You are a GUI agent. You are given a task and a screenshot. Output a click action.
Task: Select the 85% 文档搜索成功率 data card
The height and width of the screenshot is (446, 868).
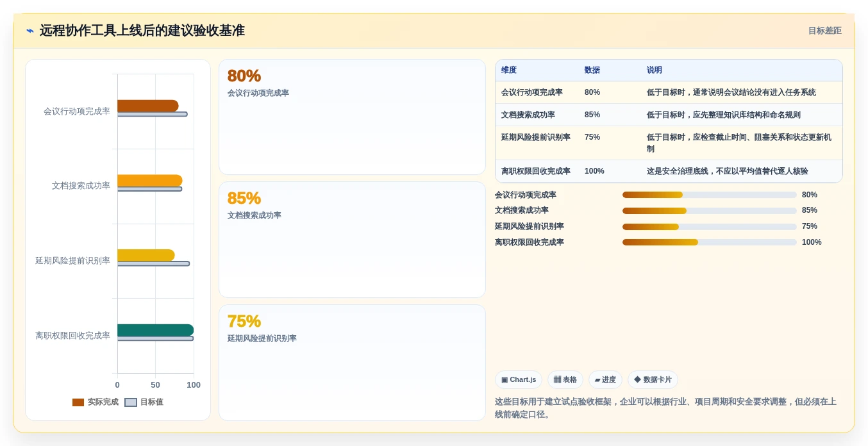coord(352,240)
